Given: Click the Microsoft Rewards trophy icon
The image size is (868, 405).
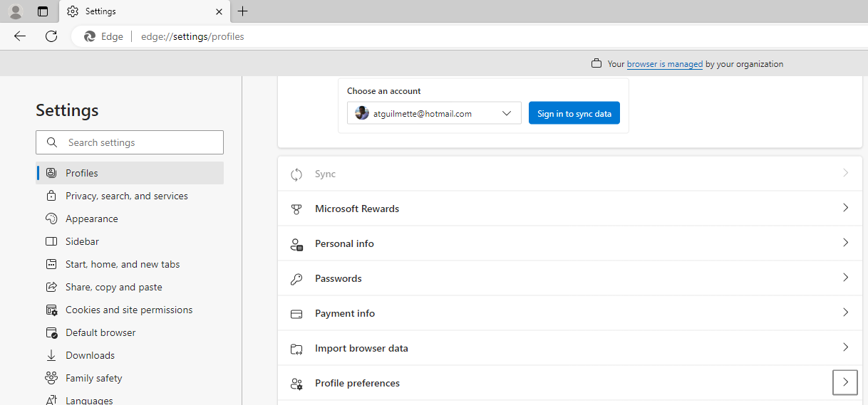Looking at the screenshot, I should pos(296,209).
